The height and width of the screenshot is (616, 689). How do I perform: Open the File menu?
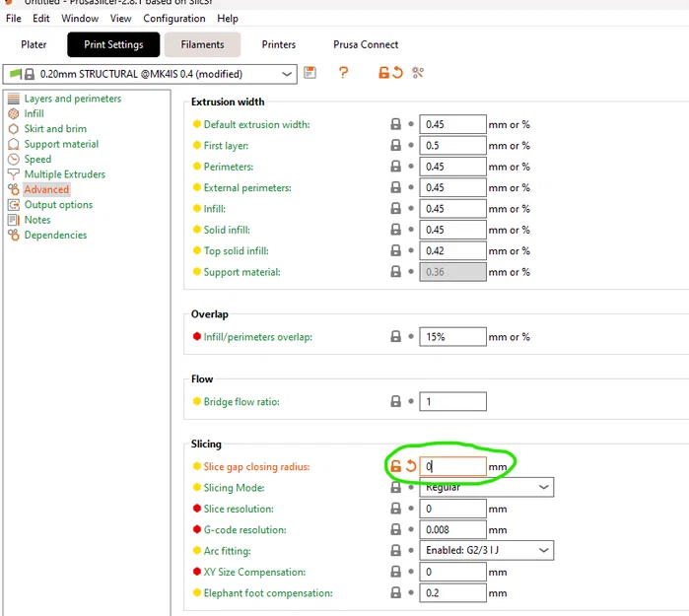(x=13, y=19)
